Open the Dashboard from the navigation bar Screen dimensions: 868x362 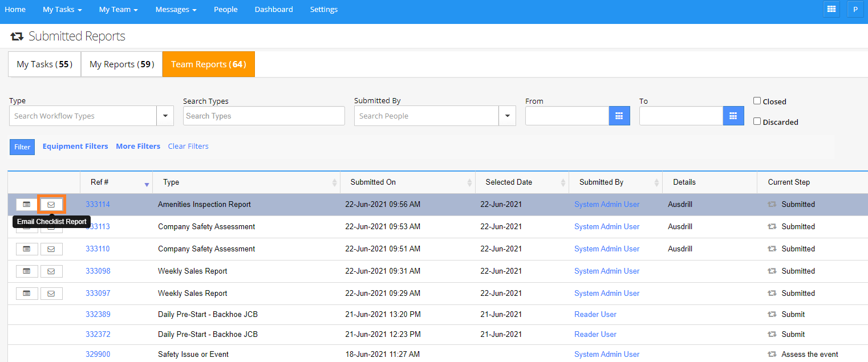pyautogui.click(x=274, y=9)
